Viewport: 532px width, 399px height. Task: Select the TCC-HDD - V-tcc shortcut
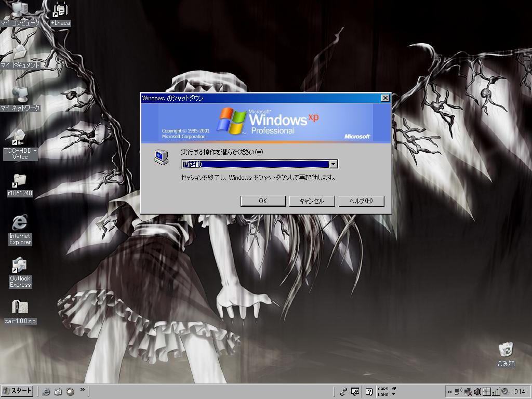[x=20, y=144]
